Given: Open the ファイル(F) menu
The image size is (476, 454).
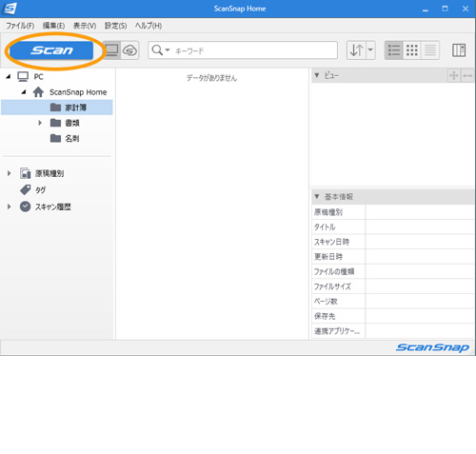Looking at the screenshot, I should (x=20, y=26).
